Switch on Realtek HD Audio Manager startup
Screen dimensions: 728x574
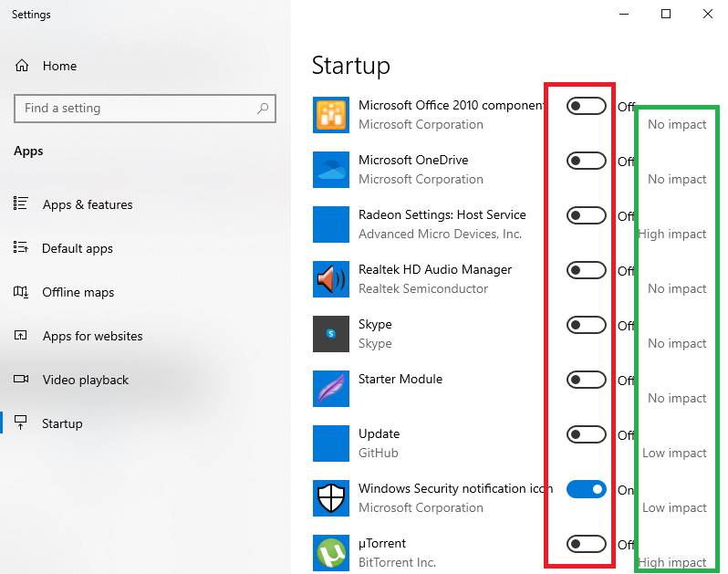coord(586,271)
